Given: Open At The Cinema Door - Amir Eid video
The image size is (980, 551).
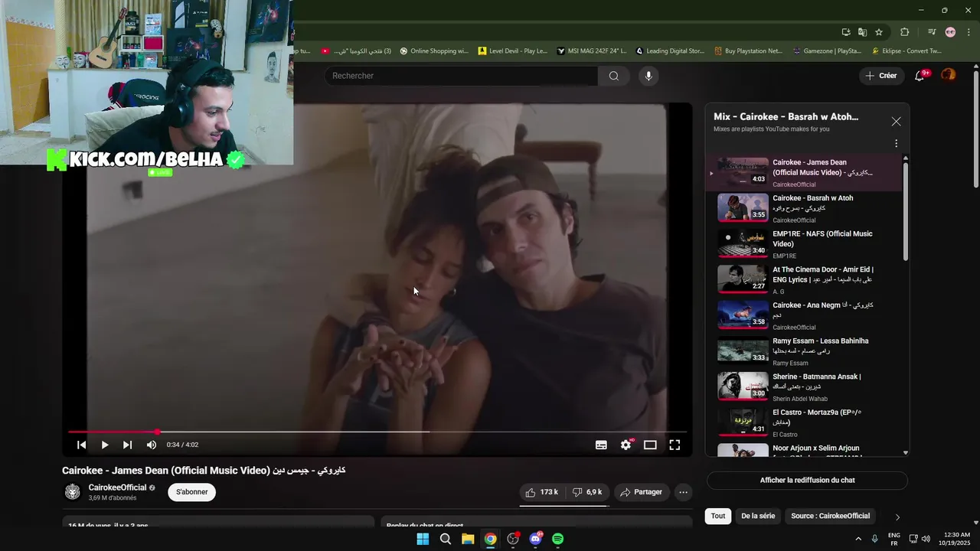Looking at the screenshot, I should point(805,279).
